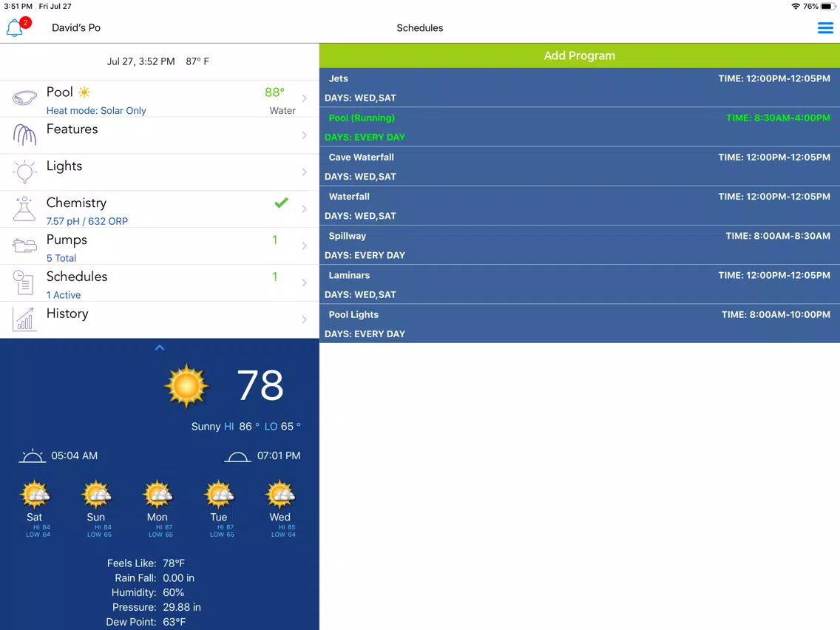Screen dimensions: 840x630
Task: Open the Cave Waterfall schedule
Action: 580,166
